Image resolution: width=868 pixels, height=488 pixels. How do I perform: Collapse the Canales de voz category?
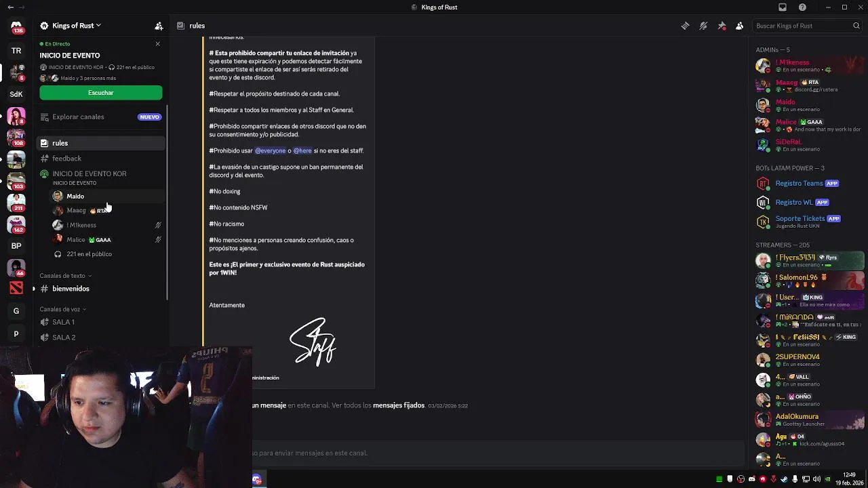[x=63, y=309]
